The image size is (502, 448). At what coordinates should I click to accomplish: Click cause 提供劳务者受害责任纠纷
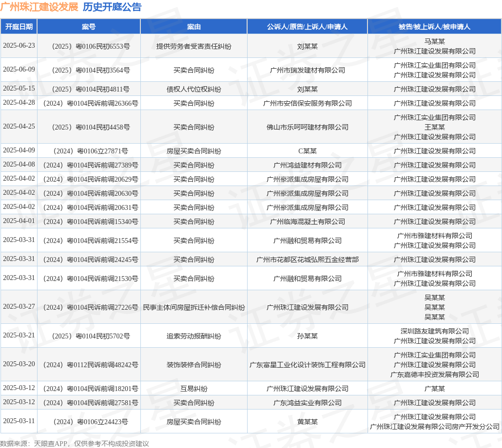point(193,46)
